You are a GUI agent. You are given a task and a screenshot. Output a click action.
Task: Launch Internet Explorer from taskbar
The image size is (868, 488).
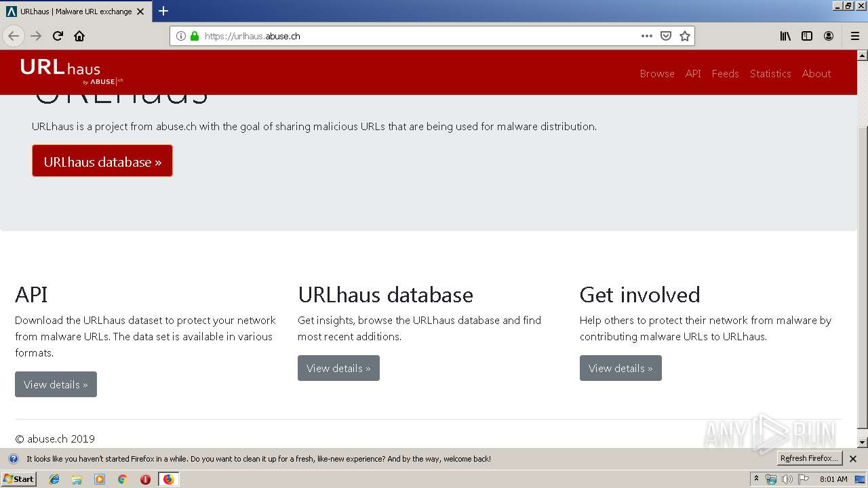[x=54, y=479]
